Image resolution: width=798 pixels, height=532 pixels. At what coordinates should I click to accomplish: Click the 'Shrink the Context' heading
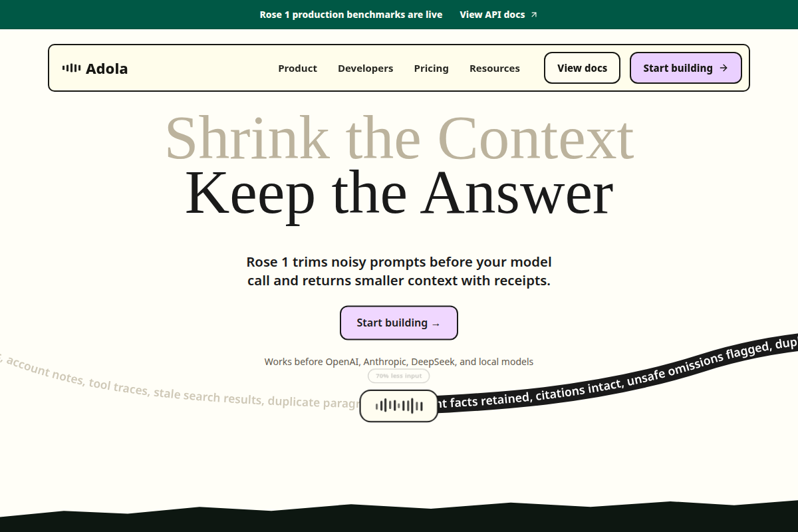click(x=399, y=138)
